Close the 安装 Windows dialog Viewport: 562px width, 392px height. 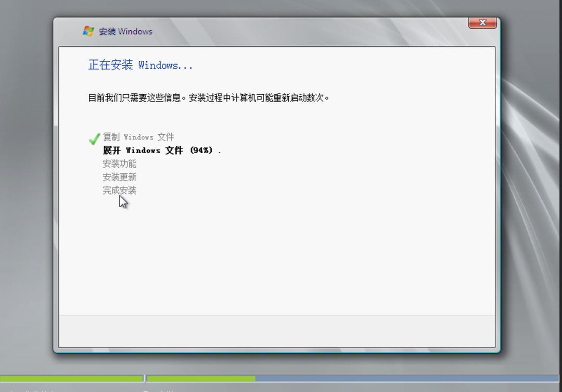482,23
